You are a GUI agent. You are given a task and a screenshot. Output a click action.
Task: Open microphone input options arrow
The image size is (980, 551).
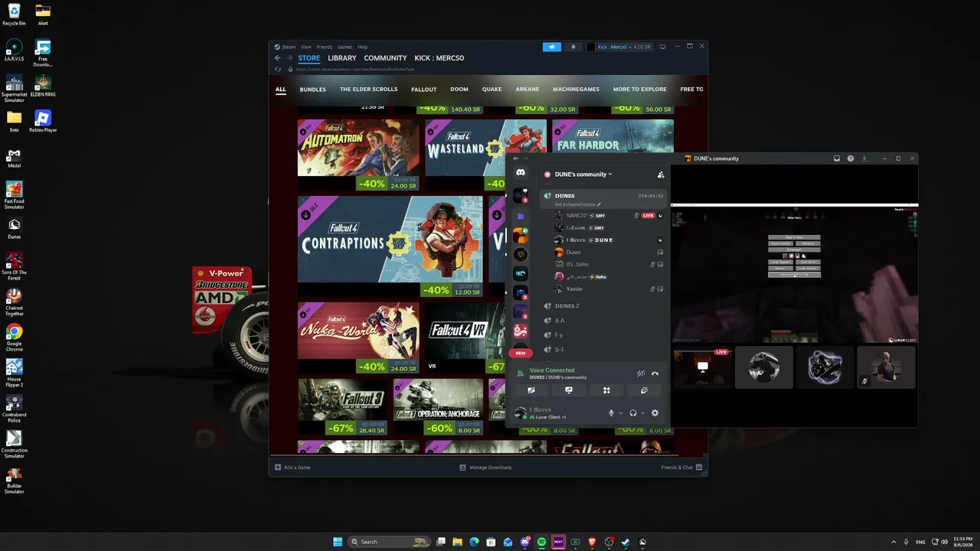(x=620, y=413)
